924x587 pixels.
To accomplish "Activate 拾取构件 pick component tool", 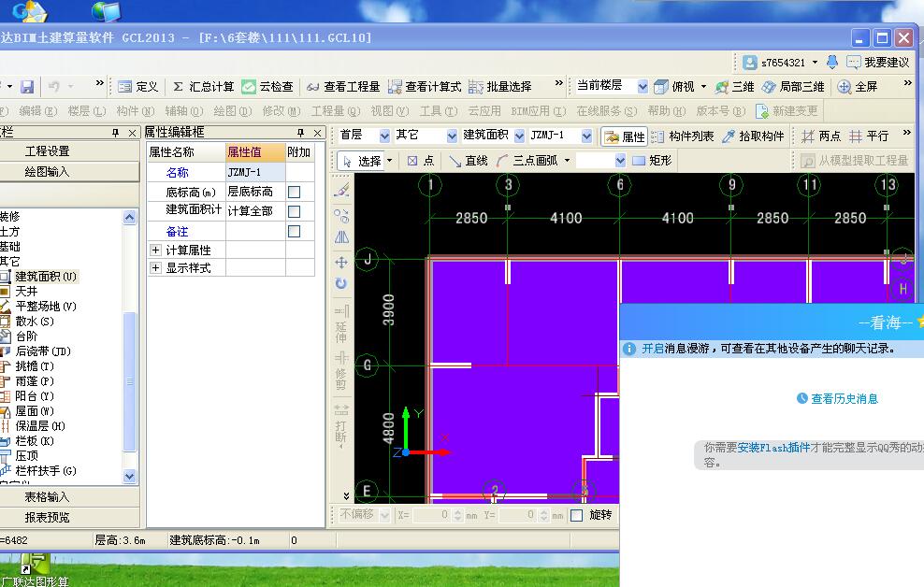I will [x=753, y=136].
